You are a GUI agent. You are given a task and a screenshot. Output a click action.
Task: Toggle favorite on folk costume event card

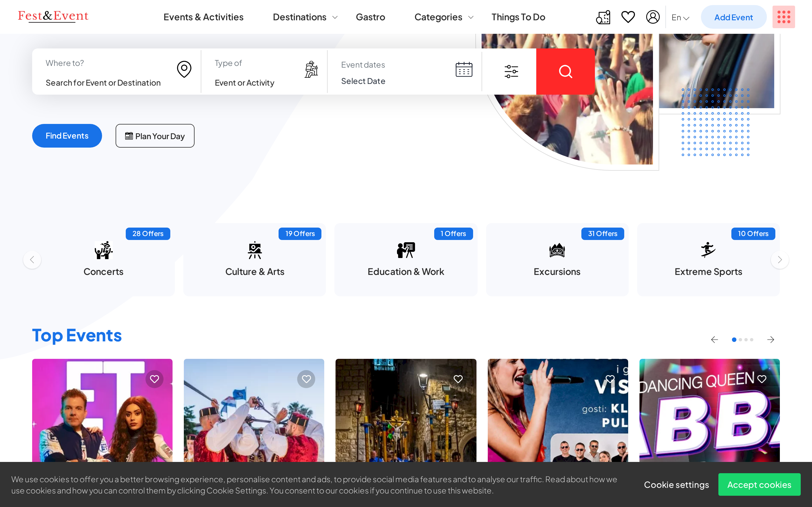tap(306, 379)
